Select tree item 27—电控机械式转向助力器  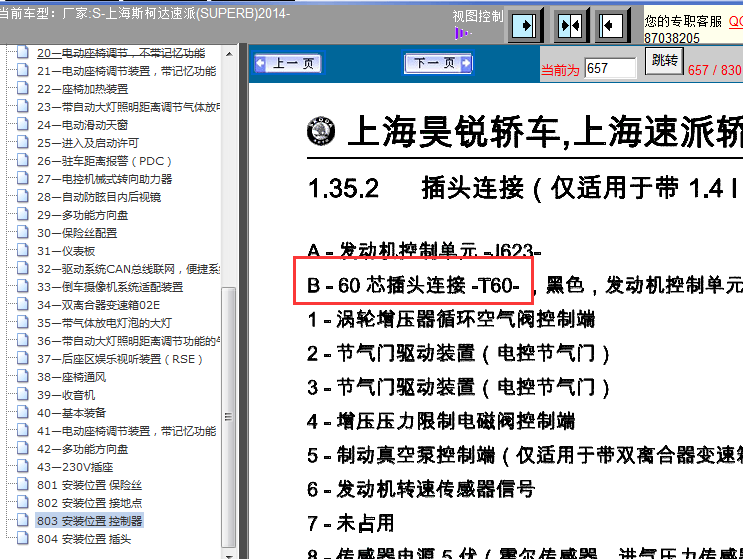tap(105, 179)
